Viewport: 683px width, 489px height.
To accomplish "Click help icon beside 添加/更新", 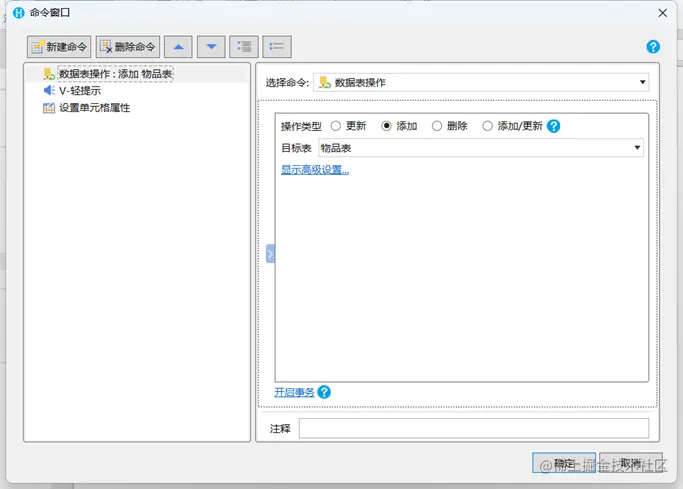I will click(x=553, y=126).
